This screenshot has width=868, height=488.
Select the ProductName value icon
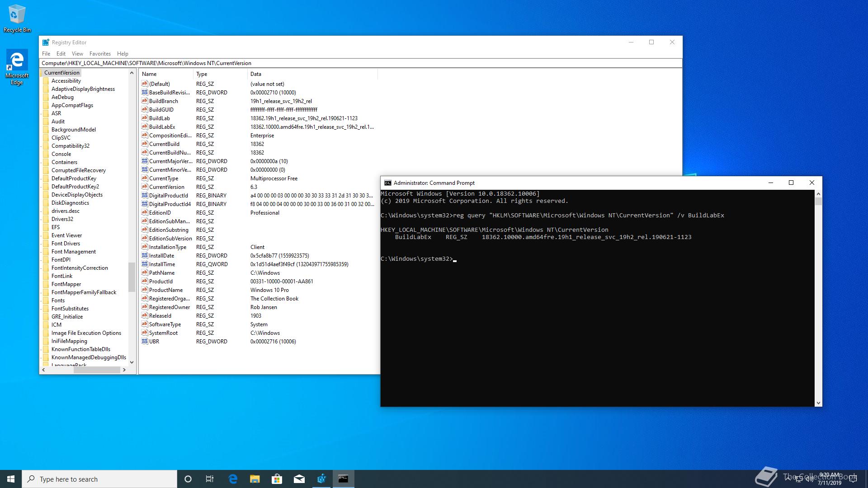pyautogui.click(x=145, y=290)
